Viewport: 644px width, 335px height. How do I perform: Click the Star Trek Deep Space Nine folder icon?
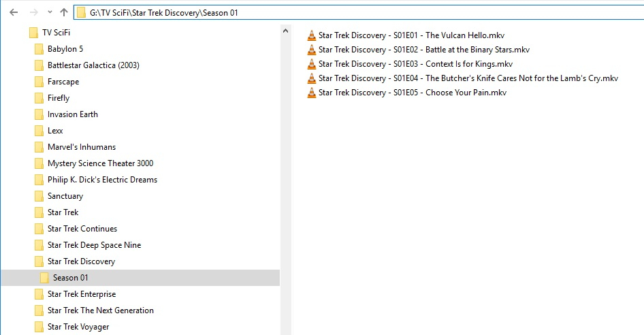pos(39,245)
